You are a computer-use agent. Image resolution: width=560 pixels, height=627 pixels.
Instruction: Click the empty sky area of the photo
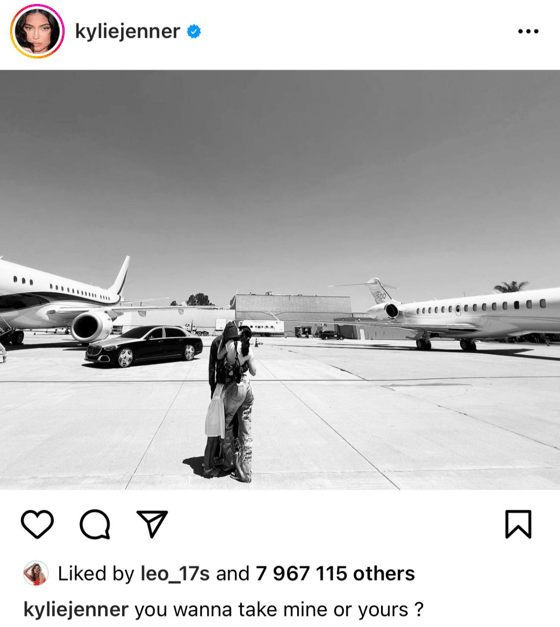pyautogui.click(x=280, y=168)
